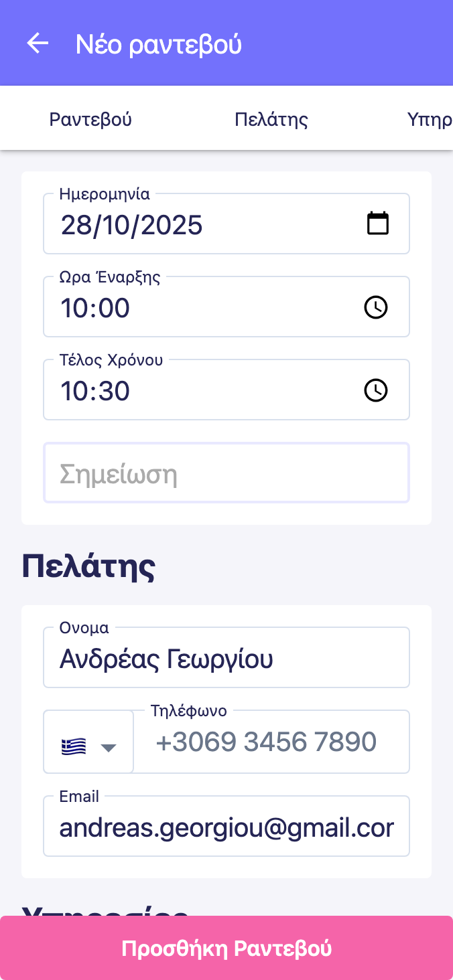Expand the country code dropdown arrow
Viewport: 453px width, 980px height.
pos(108,747)
